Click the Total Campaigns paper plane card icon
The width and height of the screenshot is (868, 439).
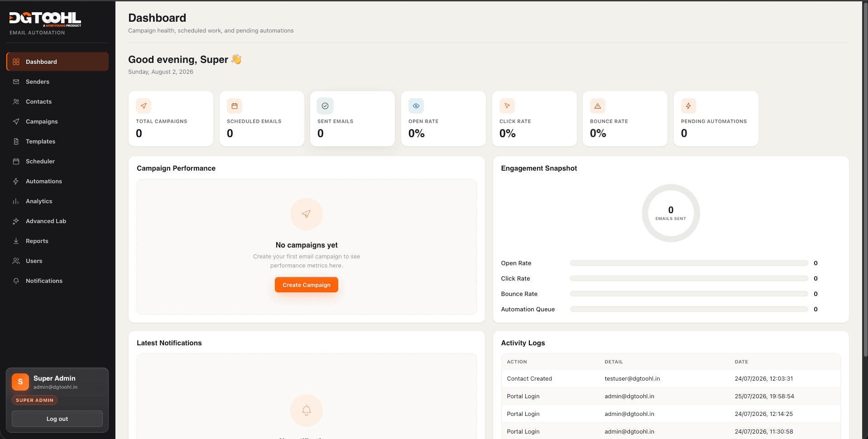point(144,106)
